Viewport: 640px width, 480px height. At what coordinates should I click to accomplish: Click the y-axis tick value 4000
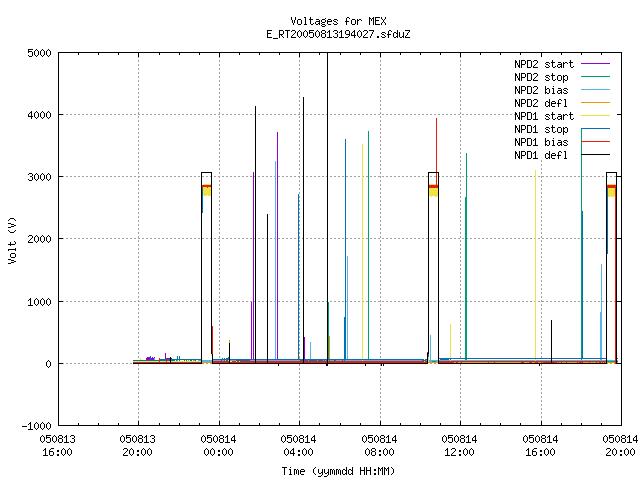40,115
